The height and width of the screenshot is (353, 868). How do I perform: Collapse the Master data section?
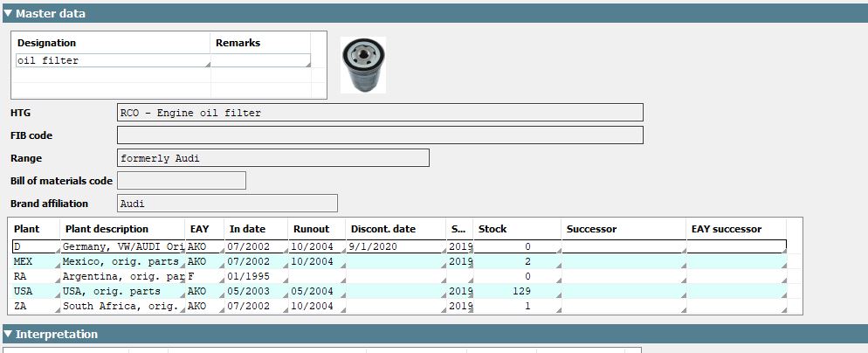pyautogui.click(x=9, y=13)
